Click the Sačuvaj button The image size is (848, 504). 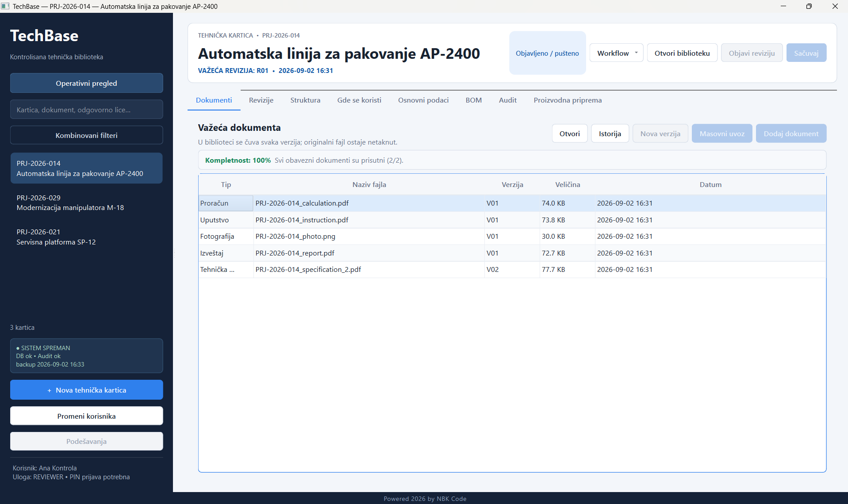click(806, 53)
